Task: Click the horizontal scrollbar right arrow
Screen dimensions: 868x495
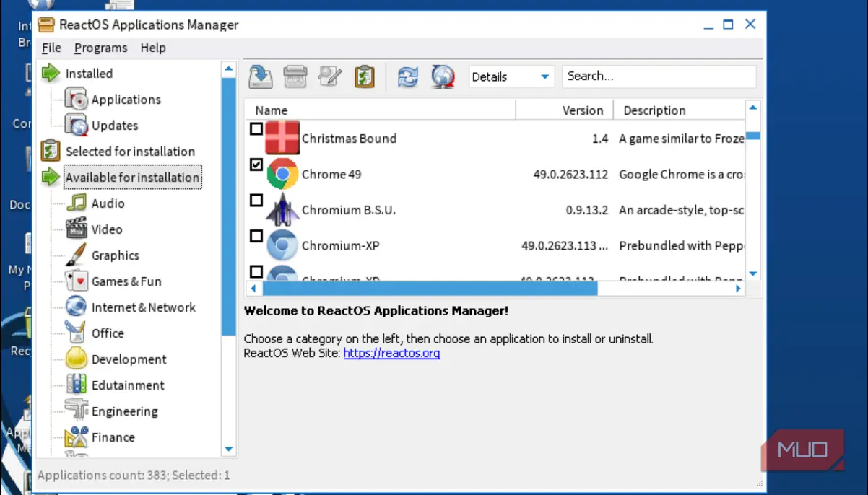Action: (738, 288)
